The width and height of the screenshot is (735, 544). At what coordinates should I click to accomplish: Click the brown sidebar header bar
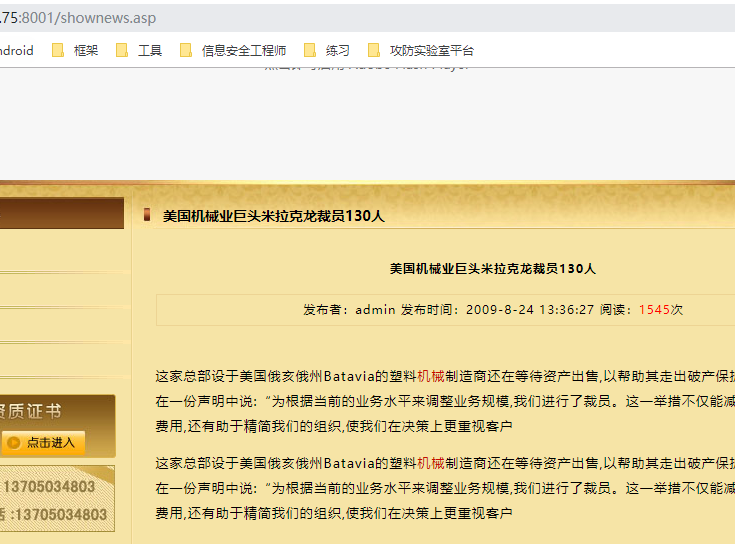tap(62, 213)
